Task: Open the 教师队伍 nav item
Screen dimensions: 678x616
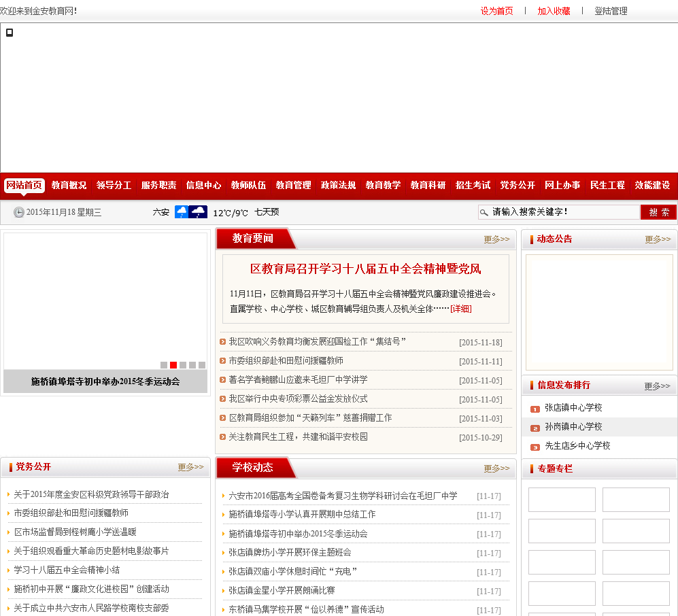Action: [x=249, y=186]
